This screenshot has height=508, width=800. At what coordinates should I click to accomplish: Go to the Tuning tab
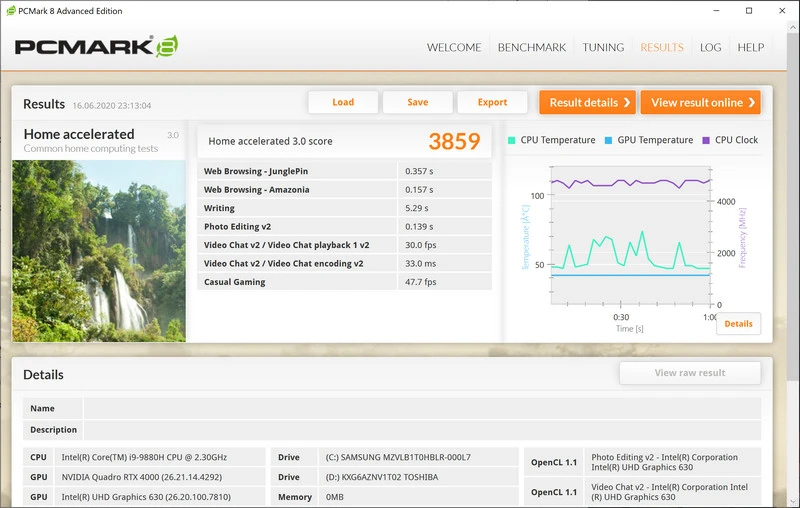[603, 47]
